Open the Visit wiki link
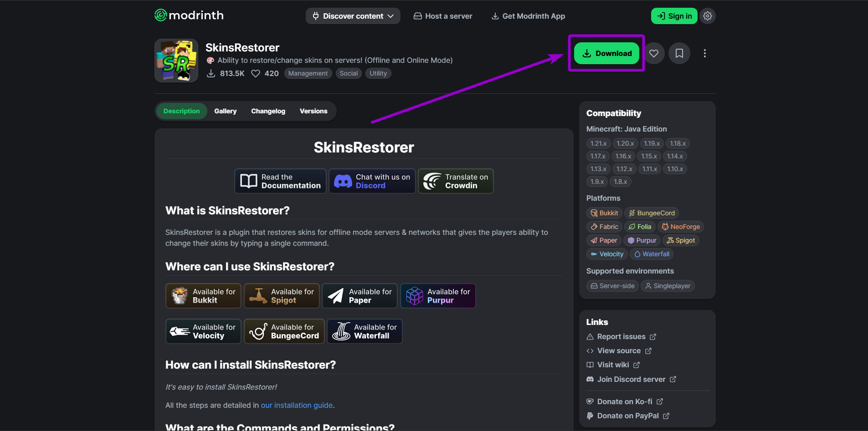Image resolution: width=868 pixels, height=431 pixels. pos(613,365)
